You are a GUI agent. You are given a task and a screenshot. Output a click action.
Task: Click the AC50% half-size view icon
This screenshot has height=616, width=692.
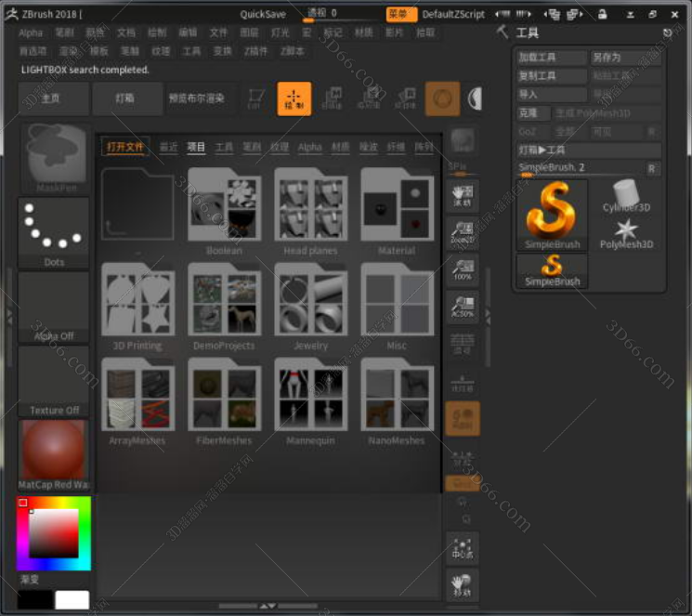point(462,306)
